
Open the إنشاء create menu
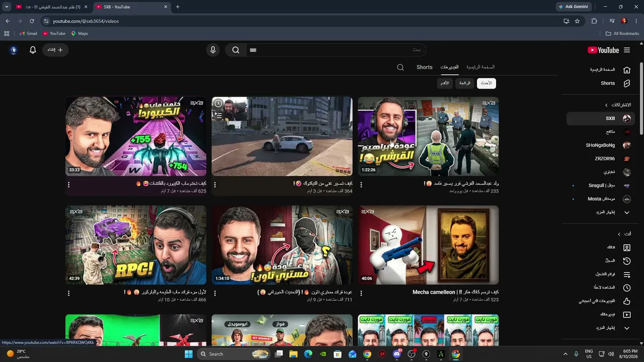(55, 50)
